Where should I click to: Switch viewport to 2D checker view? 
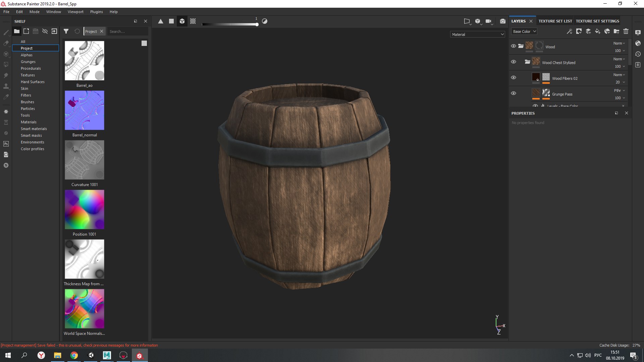pyautogui.click(x=193, y=21)
